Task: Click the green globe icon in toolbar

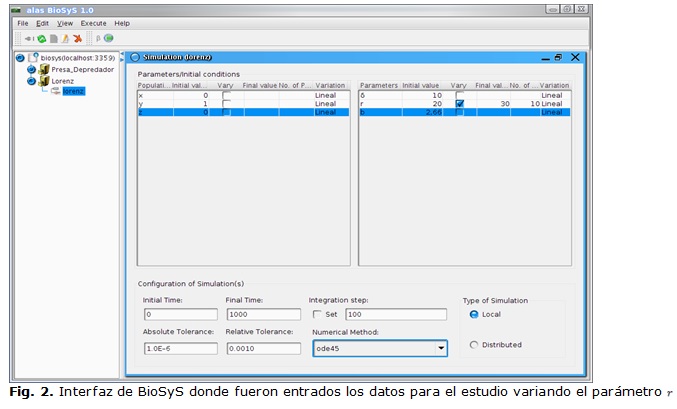Action: [108, 39]
